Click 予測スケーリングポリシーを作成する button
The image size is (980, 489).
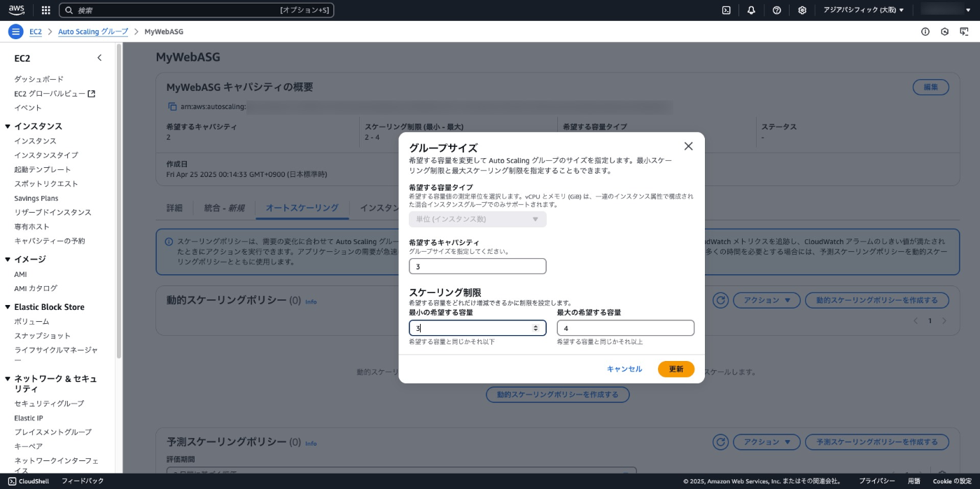877,442
